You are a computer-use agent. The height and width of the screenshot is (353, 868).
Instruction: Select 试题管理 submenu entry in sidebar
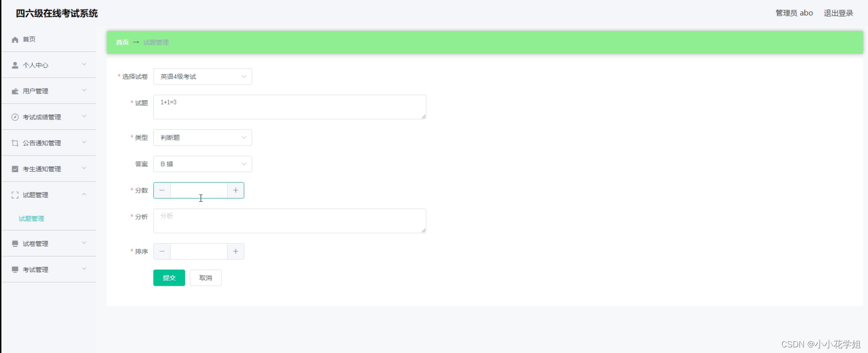pyautogui.click(x=31, y=218)
